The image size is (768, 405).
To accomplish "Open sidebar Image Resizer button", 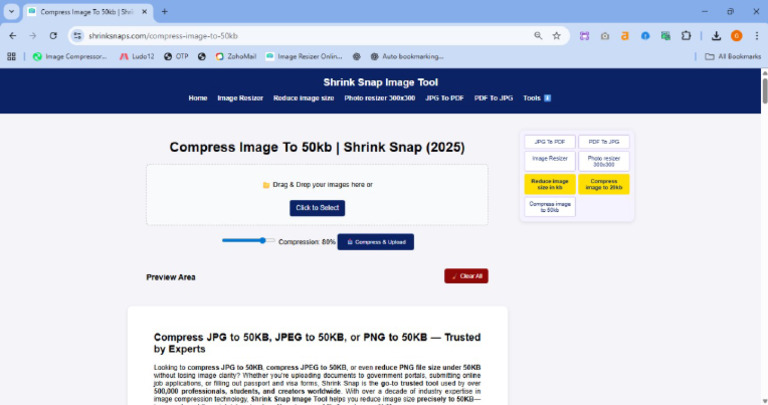I will [x=550, y=161].
